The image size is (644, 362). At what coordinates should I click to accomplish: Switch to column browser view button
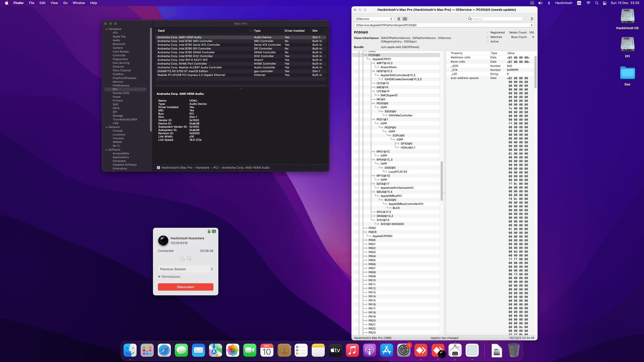click(x=405, y=19)
